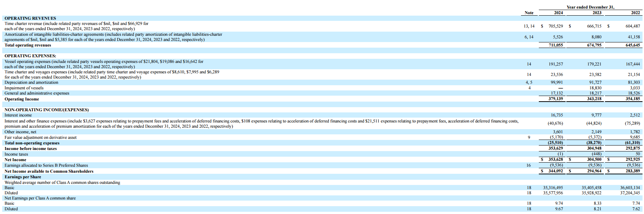
Task: Click the 'Income before income taxes' label
Action: [30, 149]
